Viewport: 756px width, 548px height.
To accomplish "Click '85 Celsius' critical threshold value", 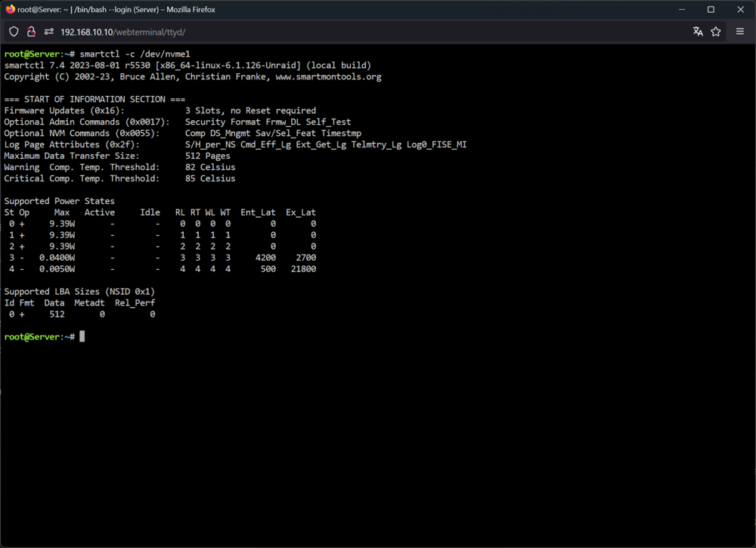I will (210, 178).
